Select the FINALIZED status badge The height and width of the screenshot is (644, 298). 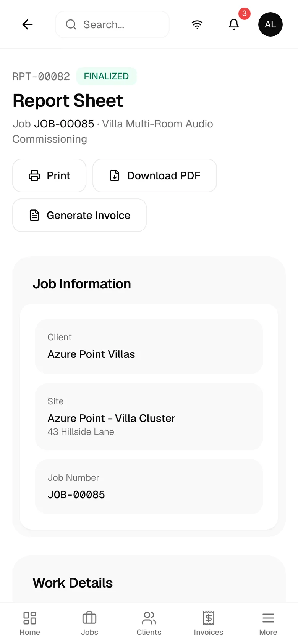[x=106, y=76]
